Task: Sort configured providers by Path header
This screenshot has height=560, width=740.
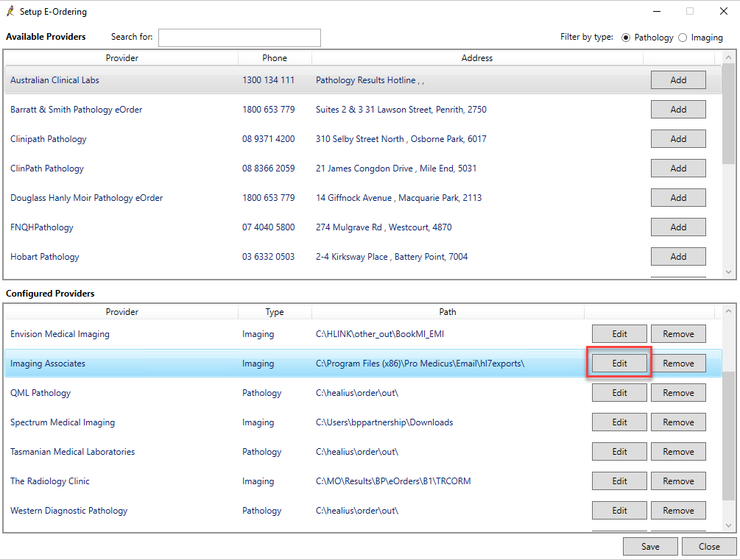Action: (x=448, y=312)
